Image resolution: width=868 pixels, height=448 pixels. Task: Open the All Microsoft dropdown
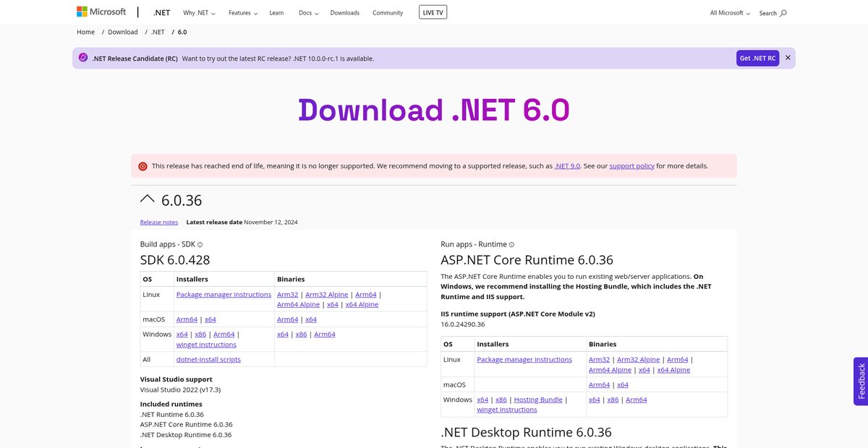730,13
